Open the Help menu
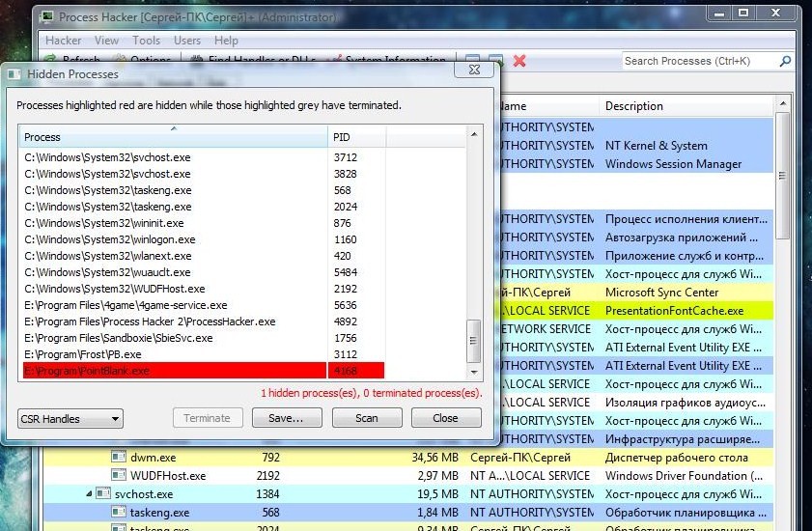Image resolution: width=812 pixels, height=531 pixels. click(226, 41)
